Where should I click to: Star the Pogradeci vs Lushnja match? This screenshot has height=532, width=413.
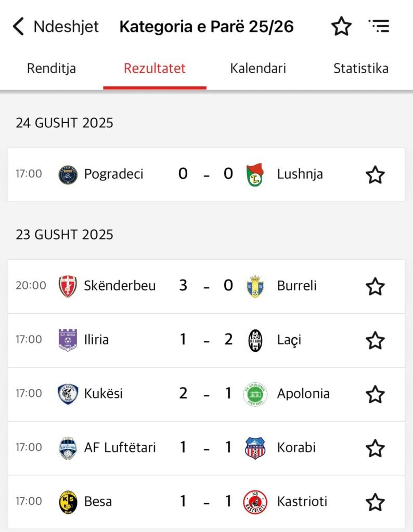tap(375, 175)
